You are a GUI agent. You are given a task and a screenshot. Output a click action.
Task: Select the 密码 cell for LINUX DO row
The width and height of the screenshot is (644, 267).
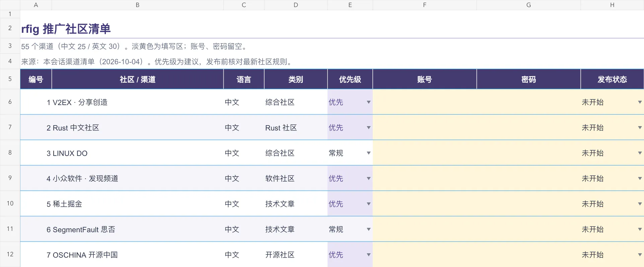coord(528,153)
